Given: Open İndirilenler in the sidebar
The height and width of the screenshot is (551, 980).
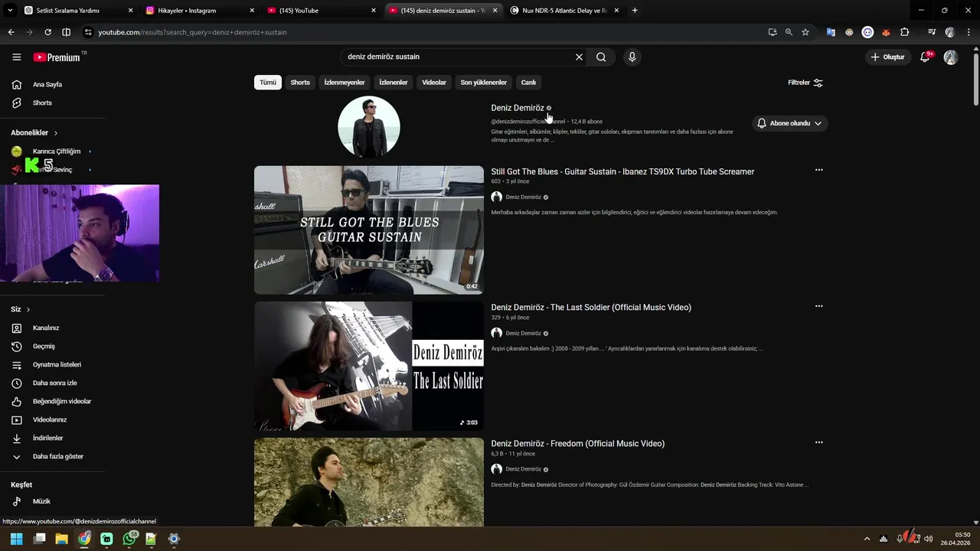Looking at the screenshot, I should [x=47, y=438].
